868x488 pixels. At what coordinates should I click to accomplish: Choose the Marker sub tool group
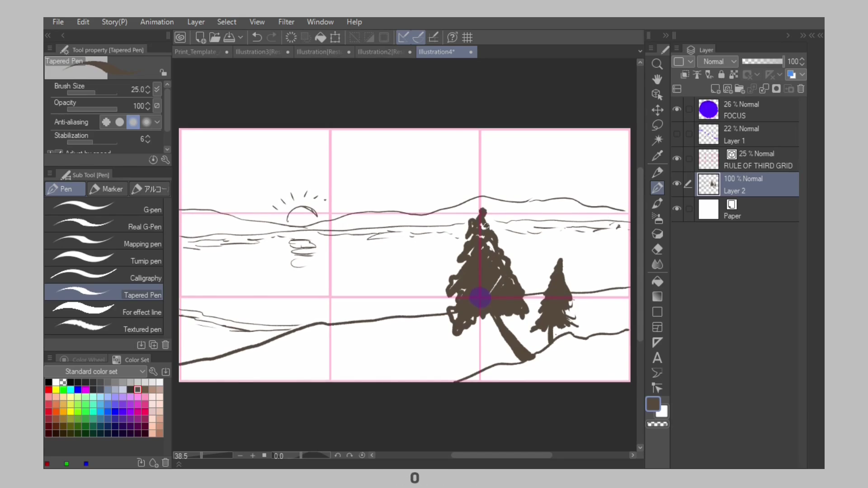coord(107,189)
